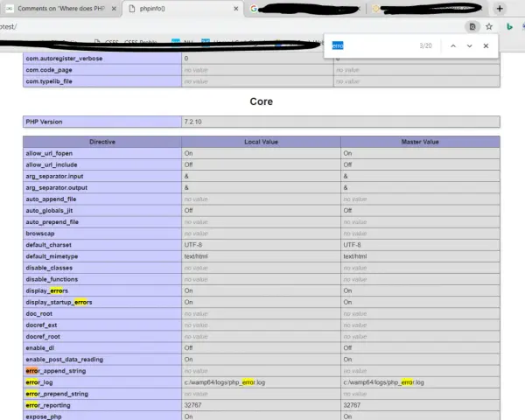Click the Core section heading
This screenshot has width=525, height=420.
click(x=261, y=101)
